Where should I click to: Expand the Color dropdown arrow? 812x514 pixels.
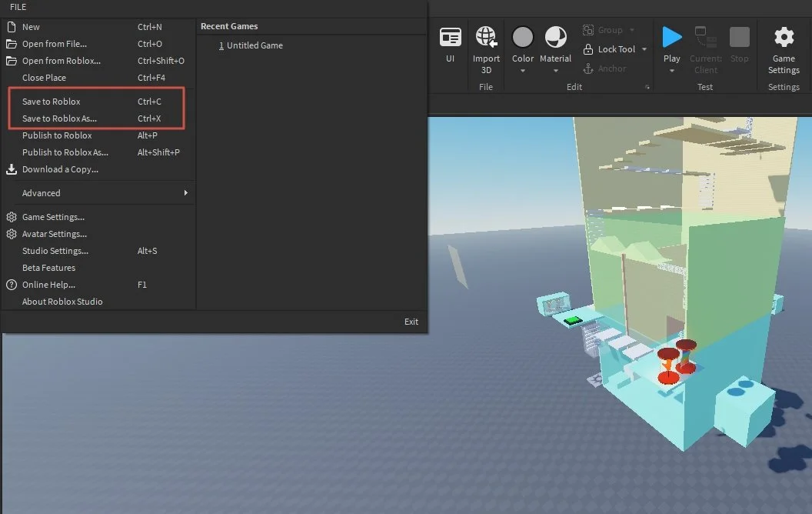pyautogui.click(x=523, y=71)
